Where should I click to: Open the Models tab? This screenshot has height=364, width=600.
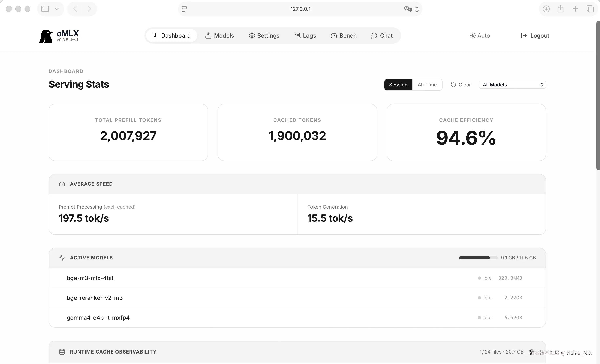click(220, 36)
